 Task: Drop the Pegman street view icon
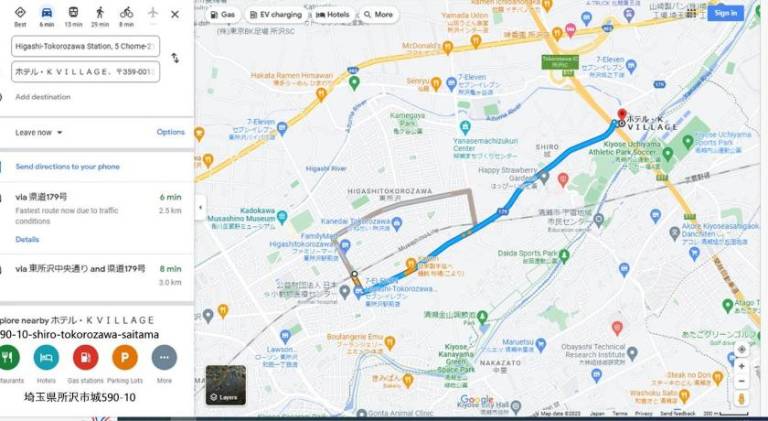point(742,399)
